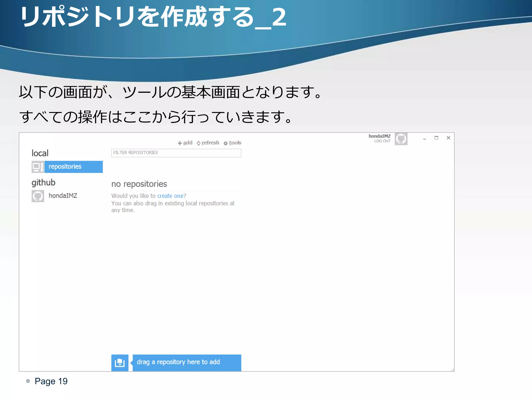Select hondaIMZ account under github
532x399 pixels.
click(x=63, y=196)
